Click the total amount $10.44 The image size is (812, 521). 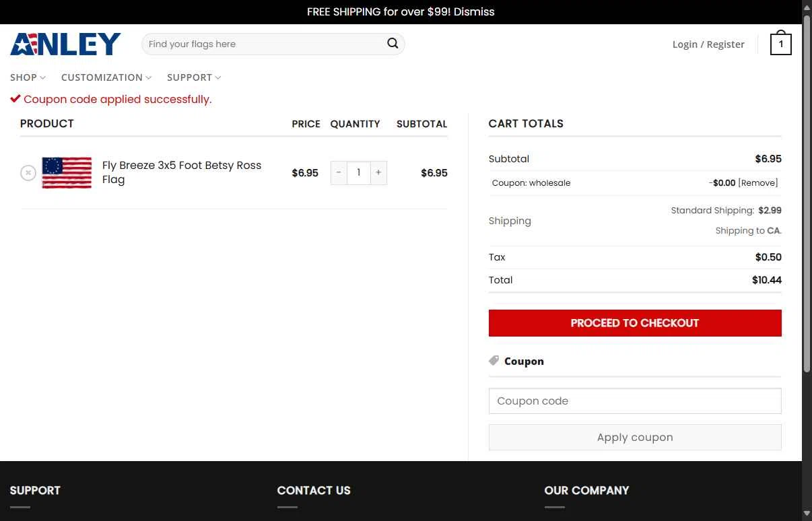click(767, 280)
